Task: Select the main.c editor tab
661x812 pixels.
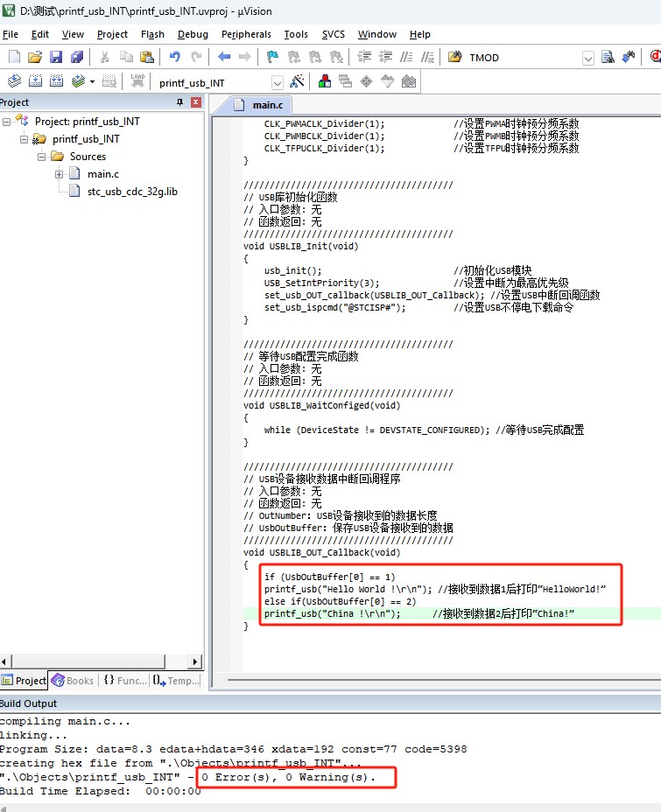Action: (x=267, y=105)
